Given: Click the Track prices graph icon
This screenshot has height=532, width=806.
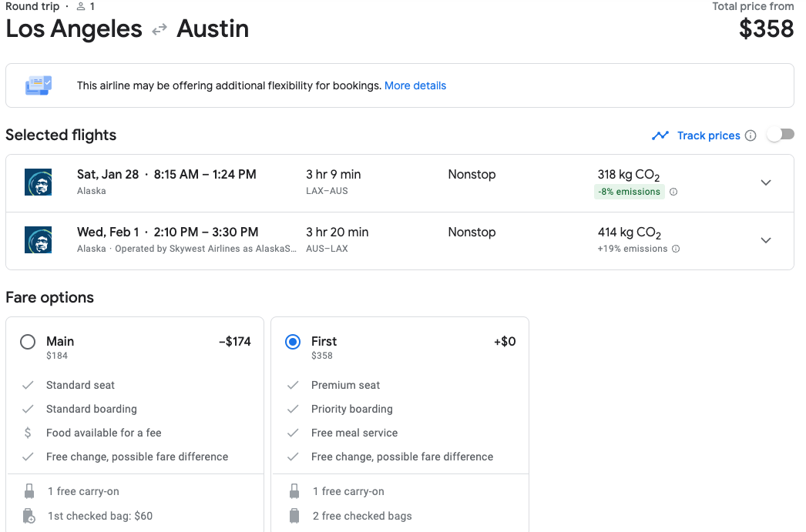Looking at the screenshot, I should click(660, 136).
